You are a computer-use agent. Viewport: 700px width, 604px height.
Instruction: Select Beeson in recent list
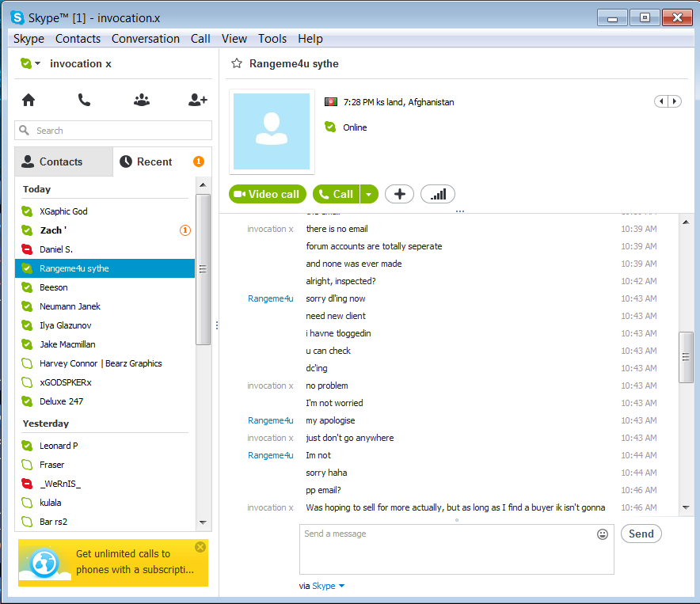tap(105, 287)
